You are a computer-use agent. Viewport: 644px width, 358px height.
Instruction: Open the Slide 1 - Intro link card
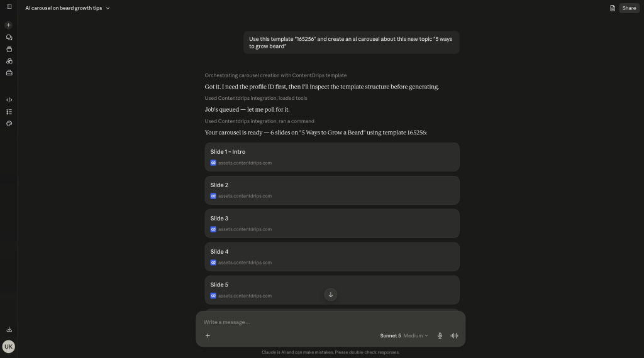click(332, 157)
